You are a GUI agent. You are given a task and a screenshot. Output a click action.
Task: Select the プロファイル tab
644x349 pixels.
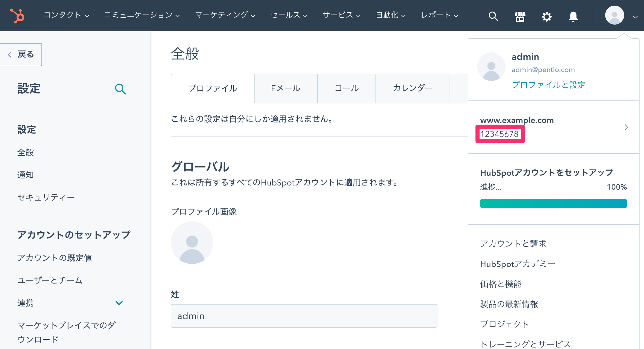coord(212,88)
